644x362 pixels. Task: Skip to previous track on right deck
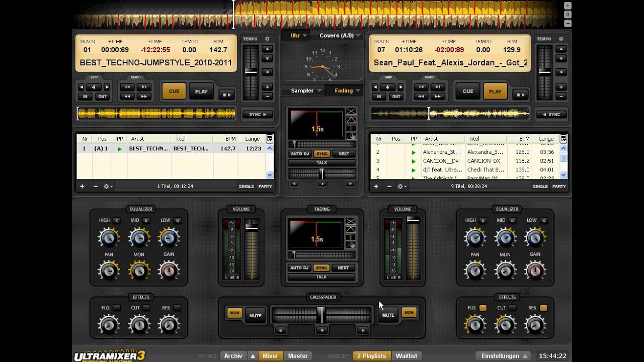[422, 87]
